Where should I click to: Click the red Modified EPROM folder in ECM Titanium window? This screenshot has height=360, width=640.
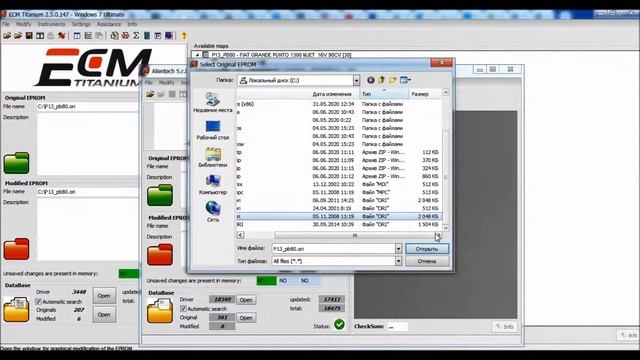(x=16, y=249)
